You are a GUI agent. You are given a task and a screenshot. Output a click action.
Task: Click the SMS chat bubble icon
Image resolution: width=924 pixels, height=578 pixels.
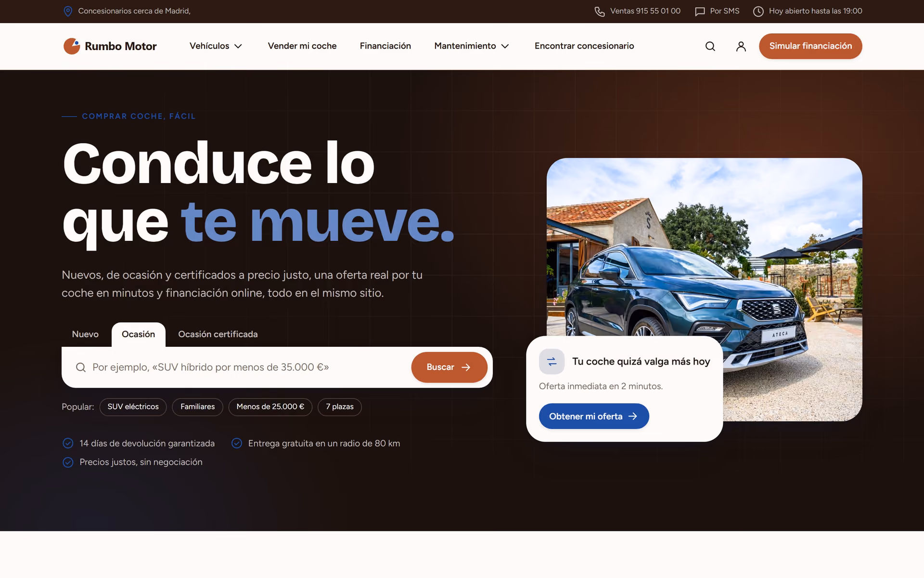pos(700,11)
